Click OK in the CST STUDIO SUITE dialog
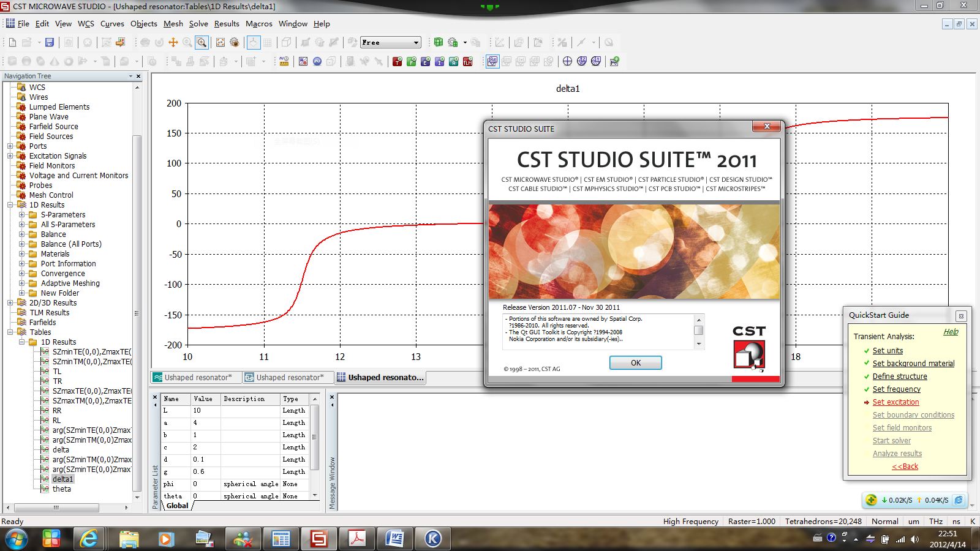This screenshot has width=980, height=551. point(636,363)
